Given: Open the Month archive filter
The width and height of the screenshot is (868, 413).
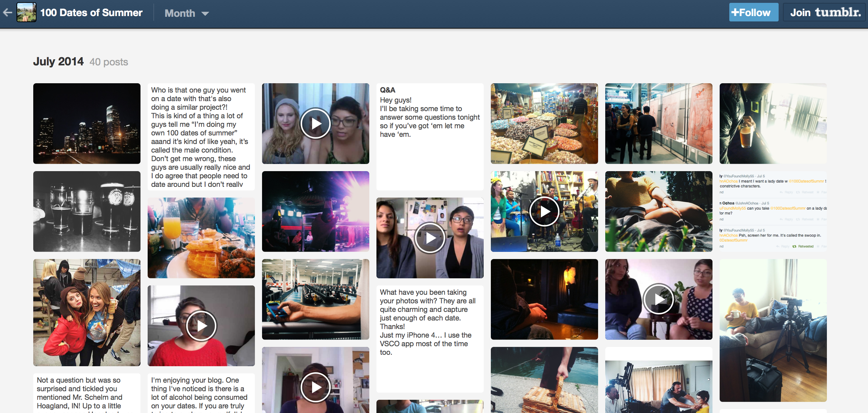Looking at the screenshot, I should click(x=180, y=13).
